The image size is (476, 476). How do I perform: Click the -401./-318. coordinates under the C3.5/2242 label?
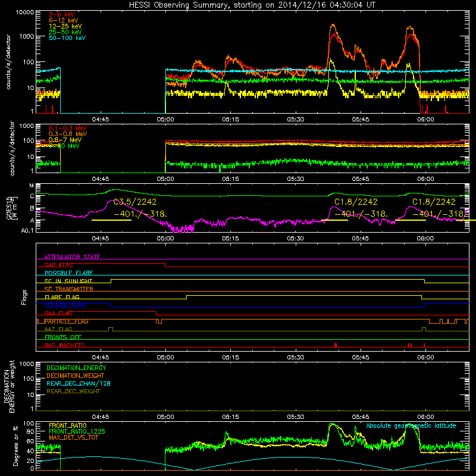point(140,214)
